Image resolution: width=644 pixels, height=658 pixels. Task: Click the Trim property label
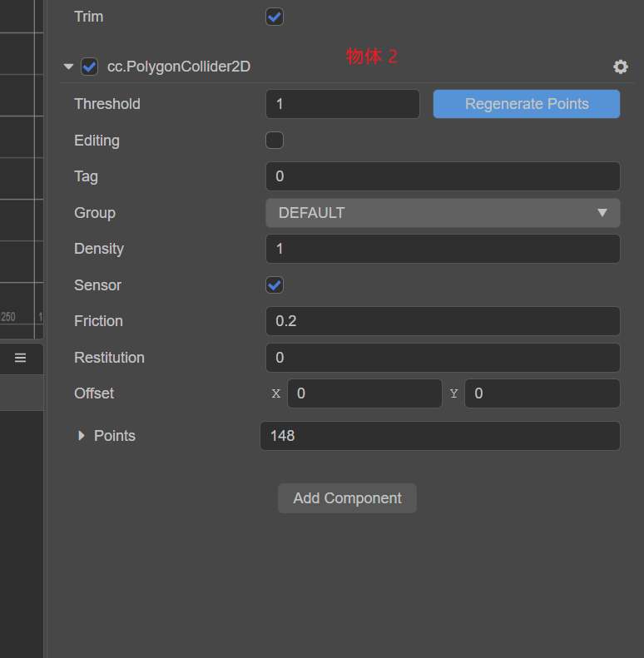pos(88,17)
